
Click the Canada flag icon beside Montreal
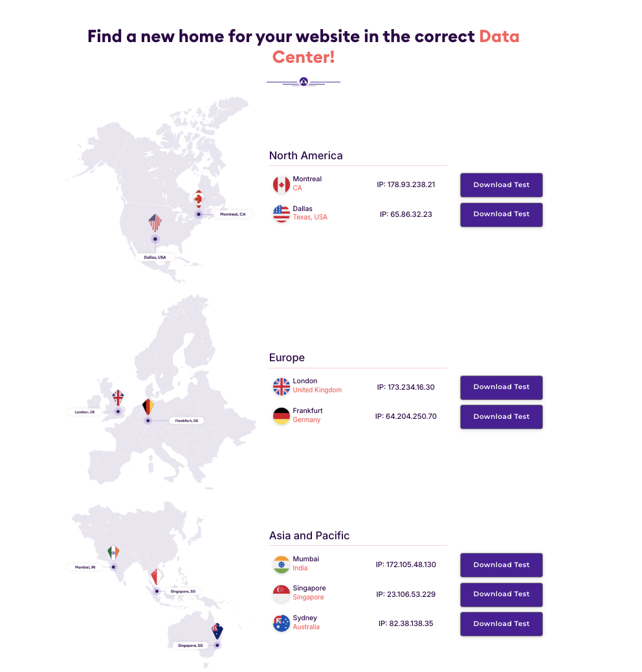click(x=282, y=185)
